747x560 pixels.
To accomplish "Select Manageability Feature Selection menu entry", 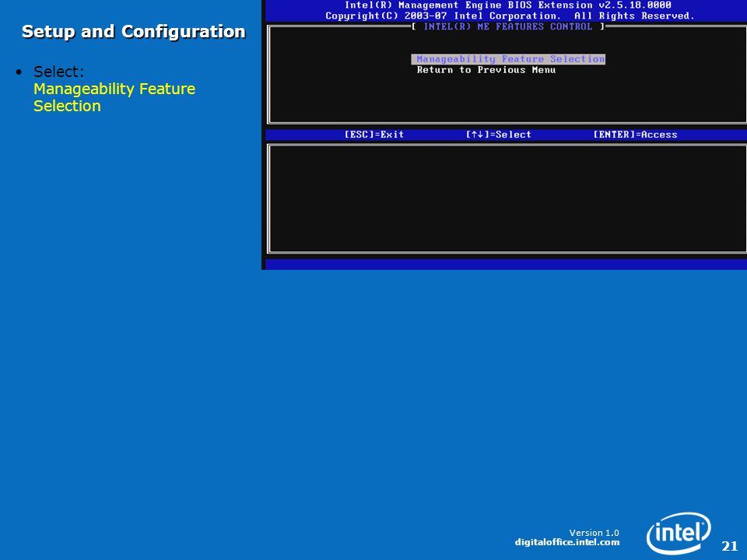I will 508,59.
